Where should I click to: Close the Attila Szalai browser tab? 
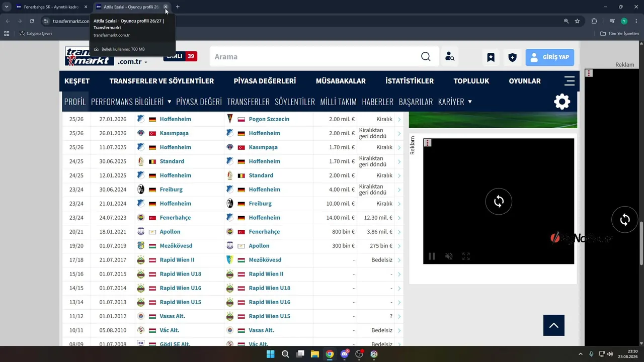166,7
